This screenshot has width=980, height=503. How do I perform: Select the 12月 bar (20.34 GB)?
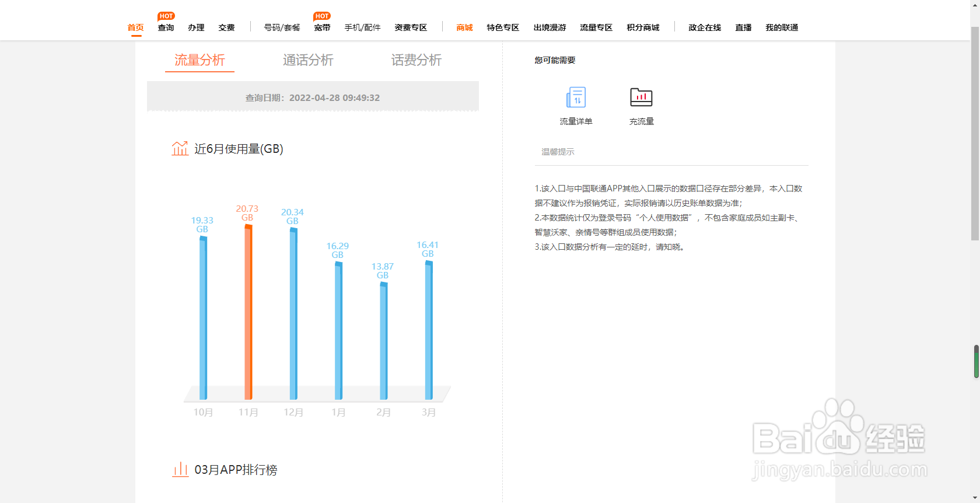pyautogui.click(x=293, y=314)
